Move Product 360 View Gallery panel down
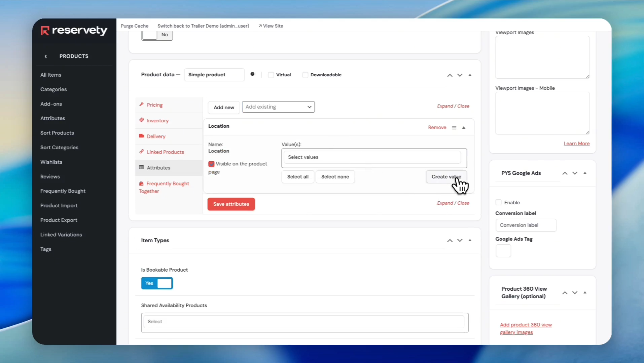Viewport: 644px width, 363px height. click(x=575, y=293)
